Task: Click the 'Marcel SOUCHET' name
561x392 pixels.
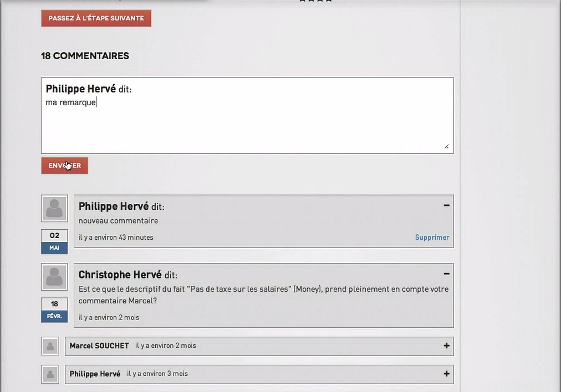Action: pos(99,346)
